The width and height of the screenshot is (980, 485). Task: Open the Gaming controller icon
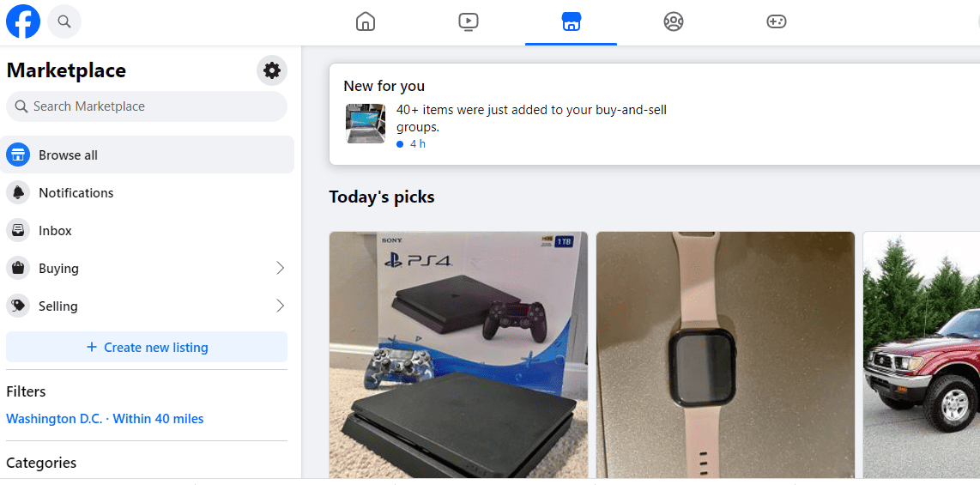pos(777,21)
